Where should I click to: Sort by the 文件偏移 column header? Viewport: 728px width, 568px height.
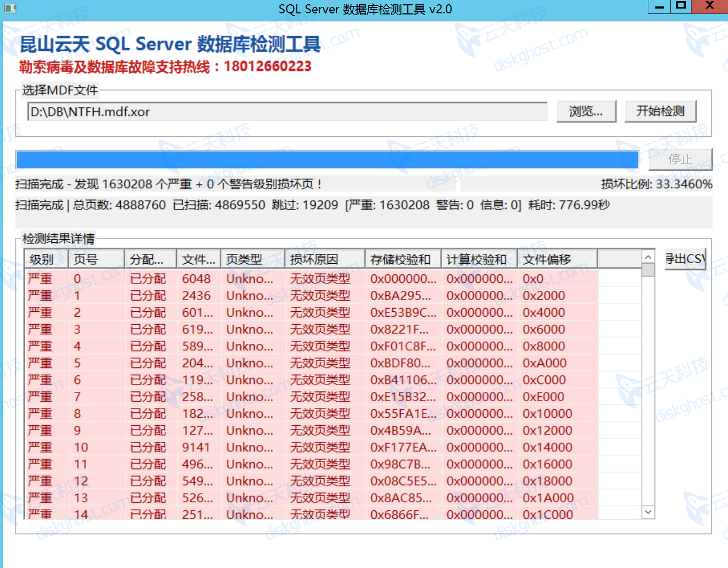tap(557, 259)
